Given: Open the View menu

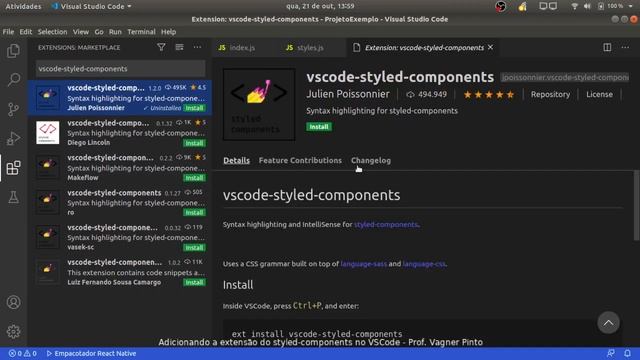Looking at the screenshot, I should point(81,32).
